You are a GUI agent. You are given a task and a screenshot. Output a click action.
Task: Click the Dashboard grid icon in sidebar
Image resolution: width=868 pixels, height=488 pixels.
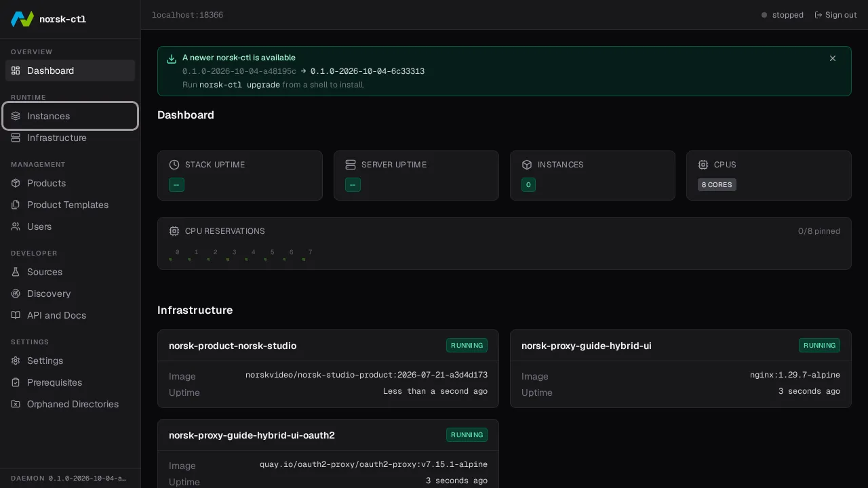tap(16, 70)
